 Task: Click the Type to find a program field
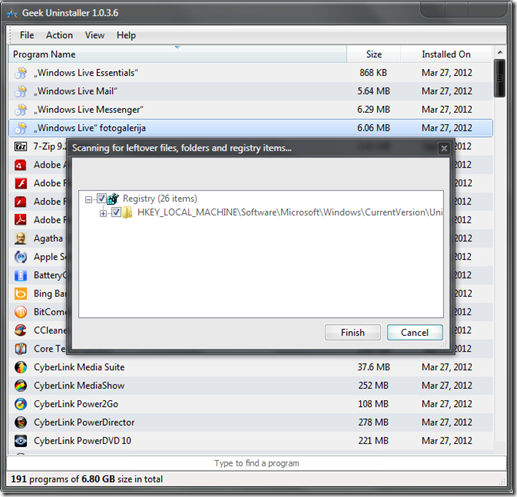[x=256, y=463]
